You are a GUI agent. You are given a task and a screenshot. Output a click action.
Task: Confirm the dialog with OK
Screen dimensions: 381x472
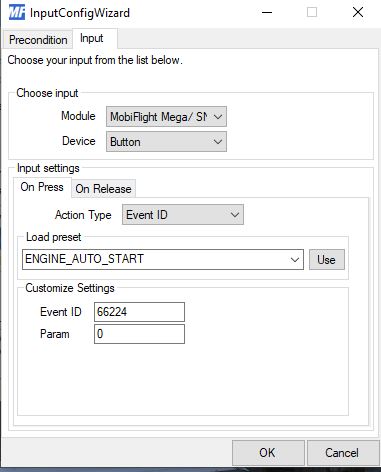pyautogui.click(x=268, y=453)
